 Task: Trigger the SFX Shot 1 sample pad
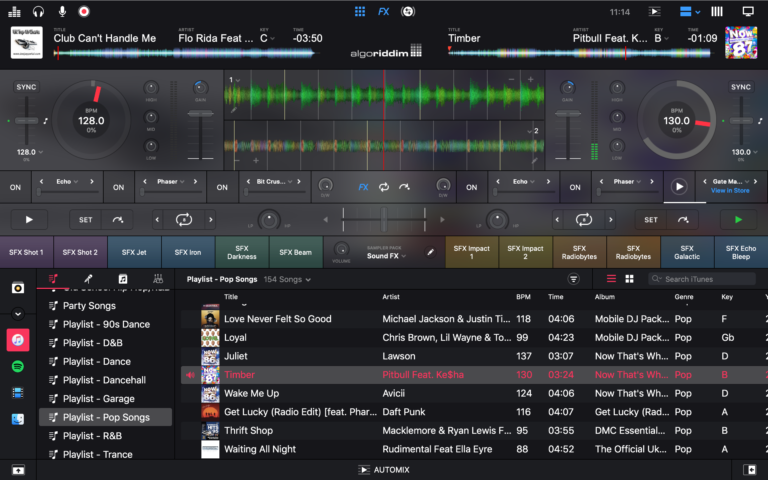click(x=26, y=252)
